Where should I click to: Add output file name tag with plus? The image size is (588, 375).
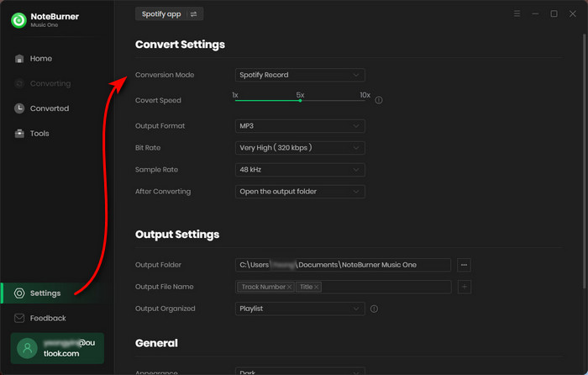click(465, 287)
